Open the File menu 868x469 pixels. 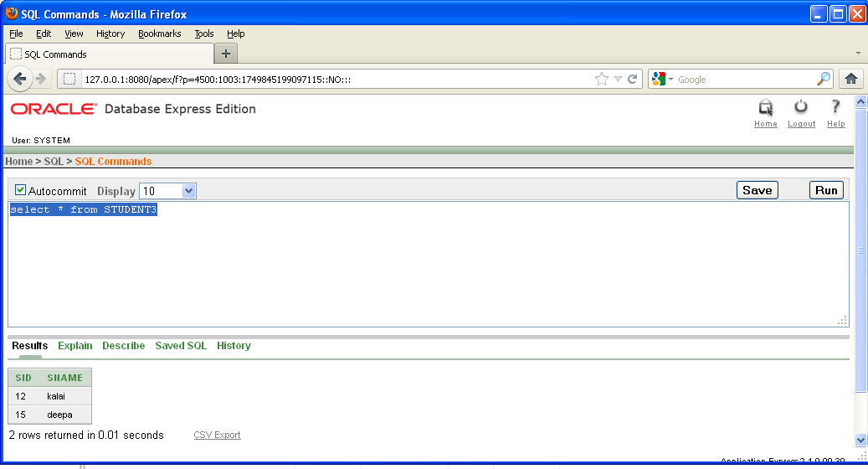coord(16,33)
